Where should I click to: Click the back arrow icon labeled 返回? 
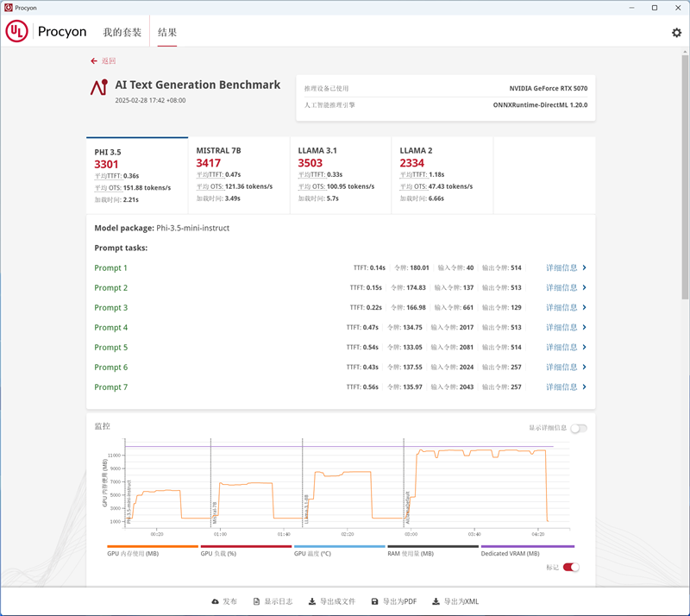pos(94,61)
